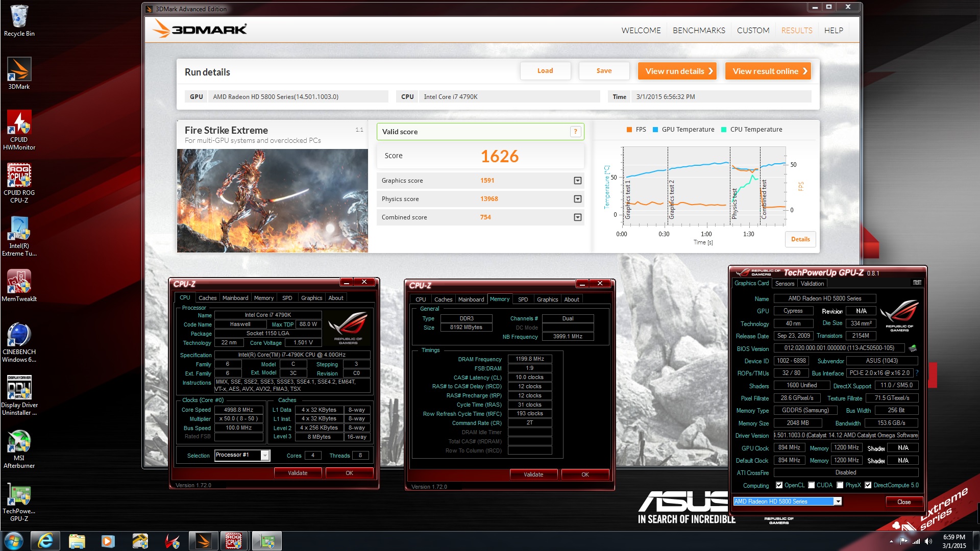980x551 pixels.
Task: Open Graphics tab in right CPU-Z window
Action: tap(547, 299)
